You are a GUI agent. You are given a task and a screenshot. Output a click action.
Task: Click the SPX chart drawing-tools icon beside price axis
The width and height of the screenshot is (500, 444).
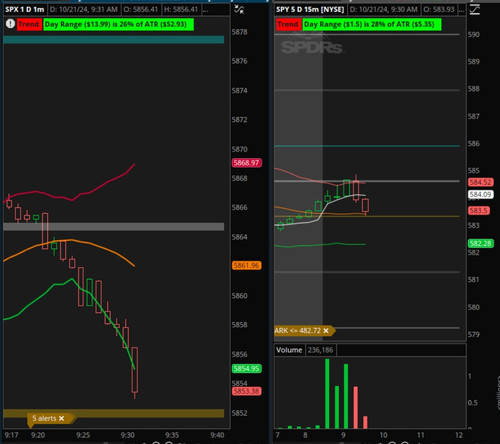point(239,9)
